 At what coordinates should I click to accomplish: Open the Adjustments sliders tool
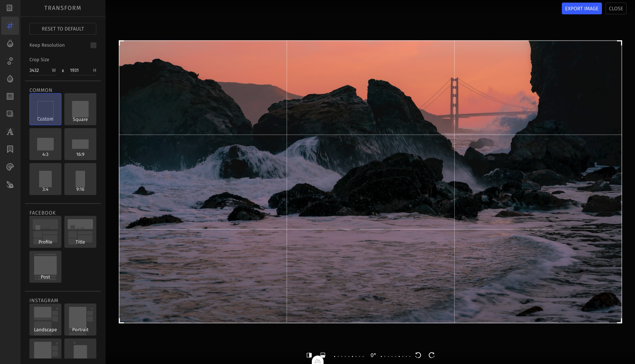(x=10, y=61)
